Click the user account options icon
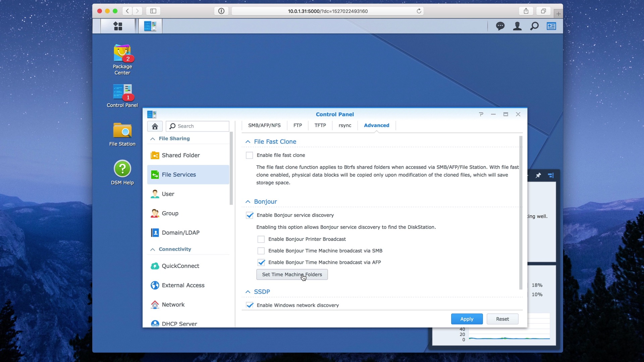This screenshot has height=362, width=644. tap(517, 26)
